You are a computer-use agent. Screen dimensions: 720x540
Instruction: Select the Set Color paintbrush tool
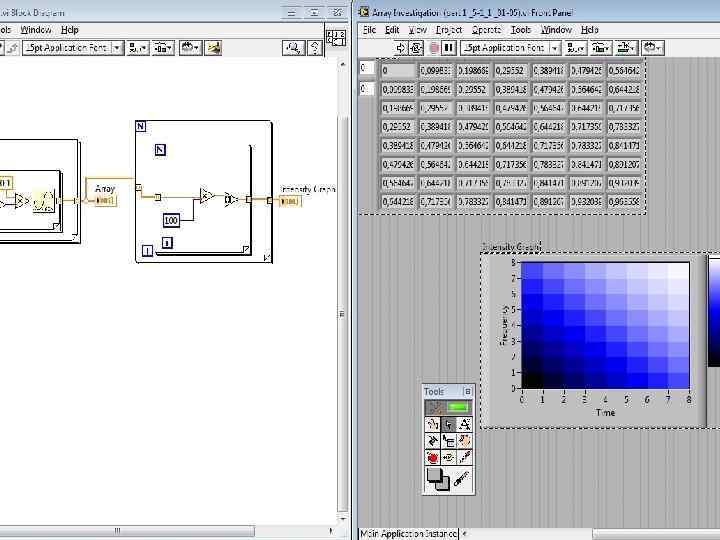(x=461, y=479)
